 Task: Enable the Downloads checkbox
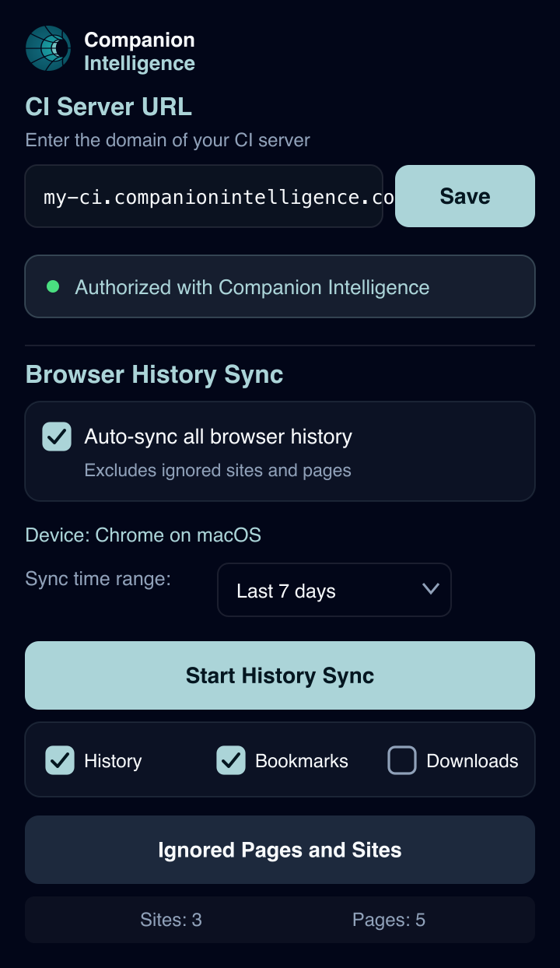[402, 760]
